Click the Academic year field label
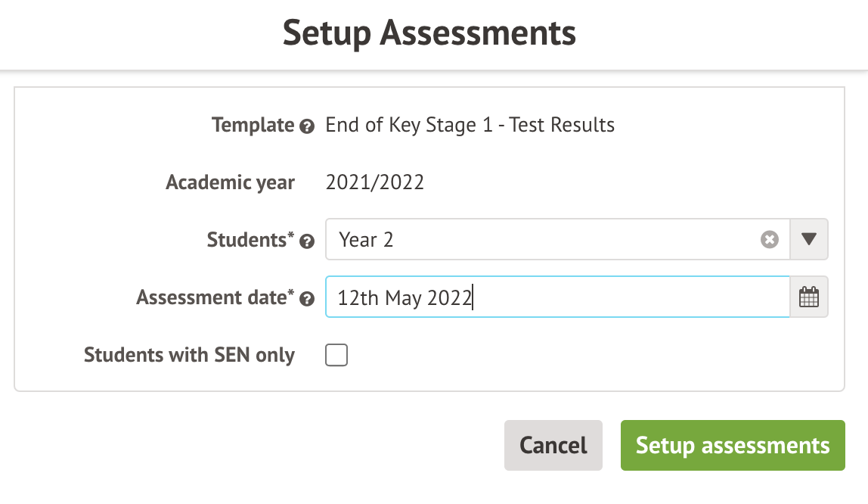Screen dimensions: 868x504 [x=231, y=182]
